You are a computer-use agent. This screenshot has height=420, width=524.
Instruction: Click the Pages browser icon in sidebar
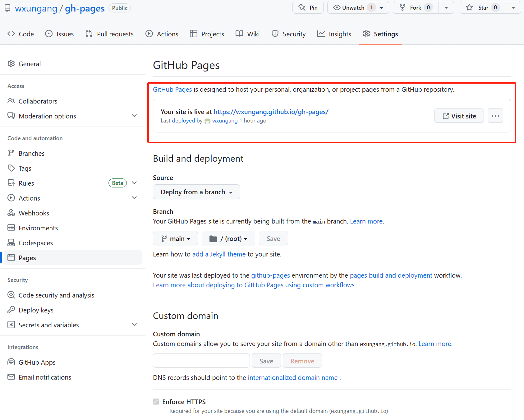click(11, 257)
